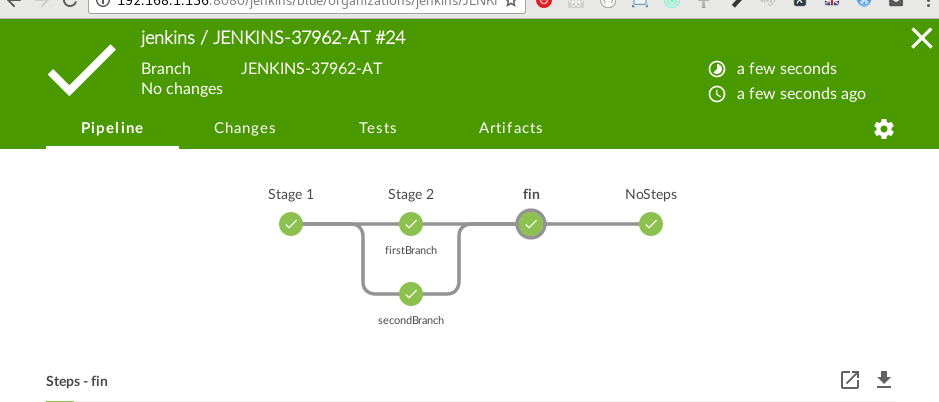The height and width of the screenshot is (402, 939).
Task: Select the Stage 1 success node
Action: tap(290, 224)
